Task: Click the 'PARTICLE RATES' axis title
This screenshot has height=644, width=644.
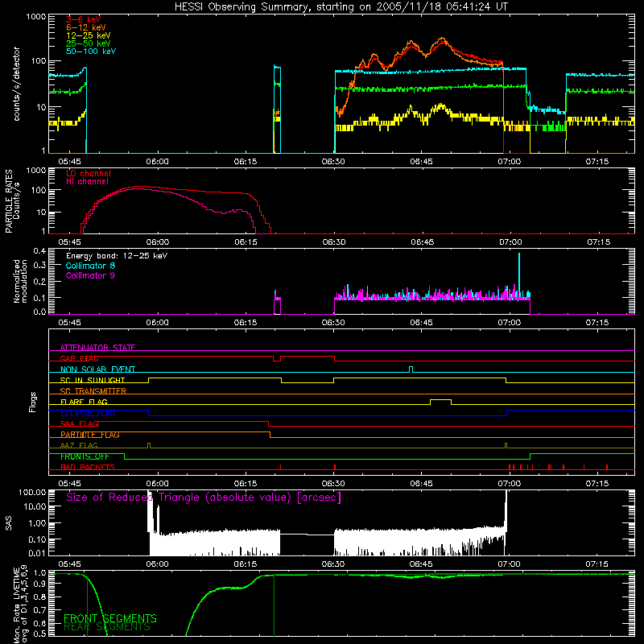Action: pos(9,200)
